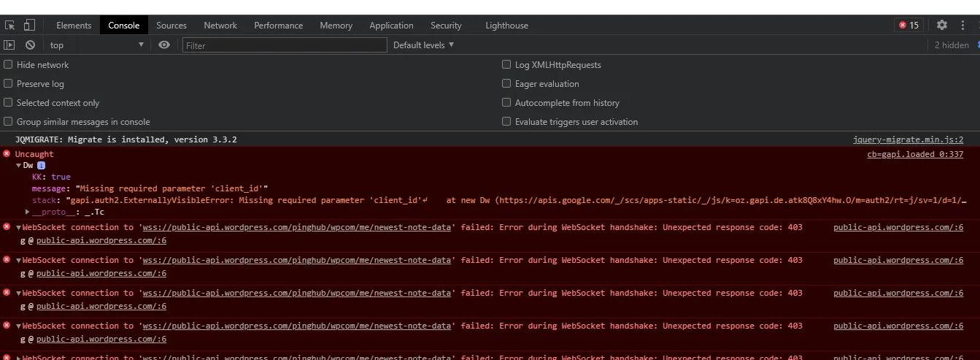Screen dimensions: 980x360
Task: Click the red error count badge 15
Action: [x=909, y=25]
